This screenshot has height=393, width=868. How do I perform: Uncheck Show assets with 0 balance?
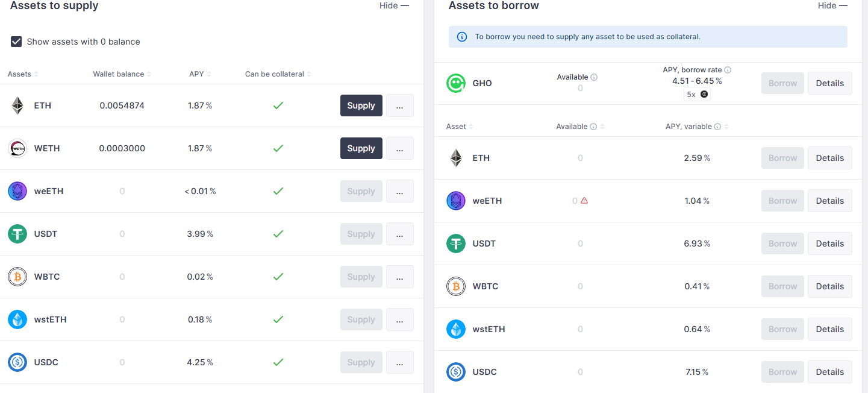point(16,42)
